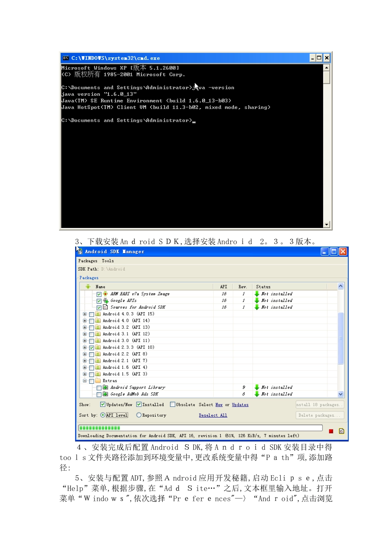This screenshot has width=392, height=555.
Task: Click the Deselect All link
Action: [213, 415]
